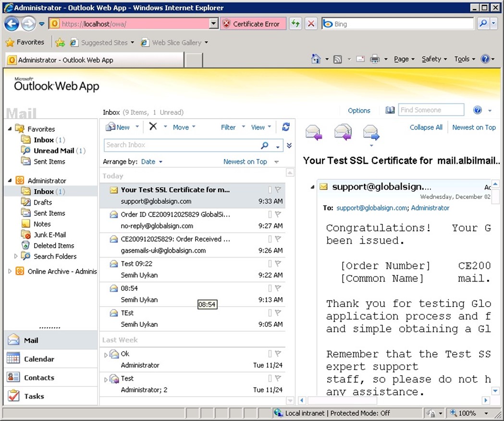Click the Delete X icon in toolbar
504x421 pixels.
click(x=153, y=126)
